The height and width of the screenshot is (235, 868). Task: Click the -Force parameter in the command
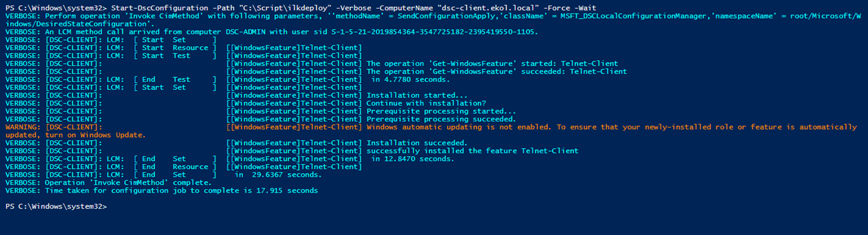572,8
